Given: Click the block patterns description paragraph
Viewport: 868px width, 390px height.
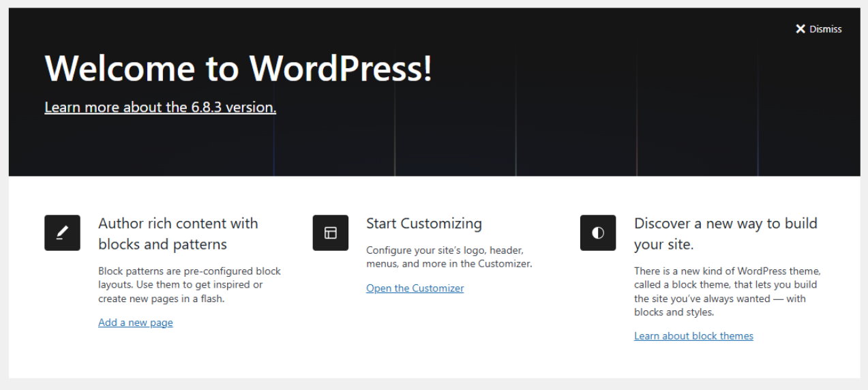Looking at the screenshot, I should coord(189,284).
